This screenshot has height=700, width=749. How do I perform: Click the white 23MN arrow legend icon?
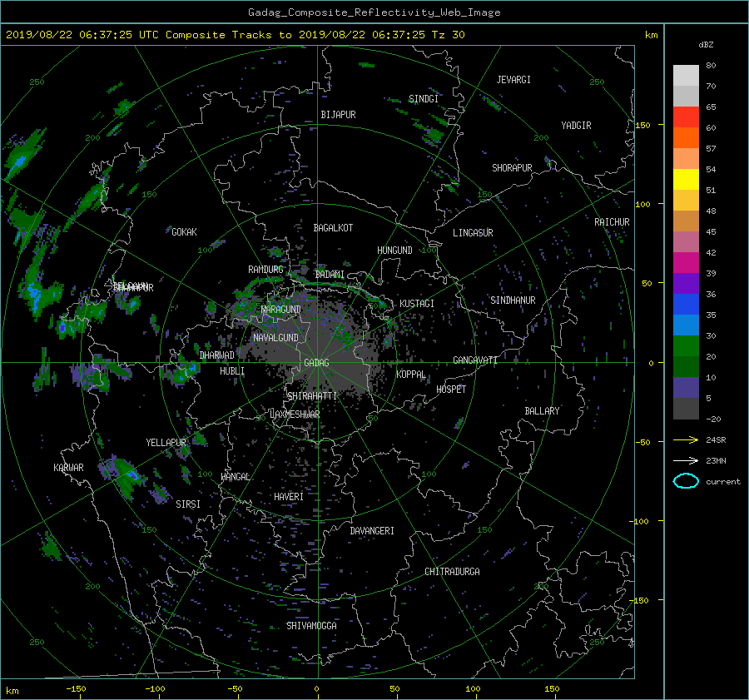[686, 460]
